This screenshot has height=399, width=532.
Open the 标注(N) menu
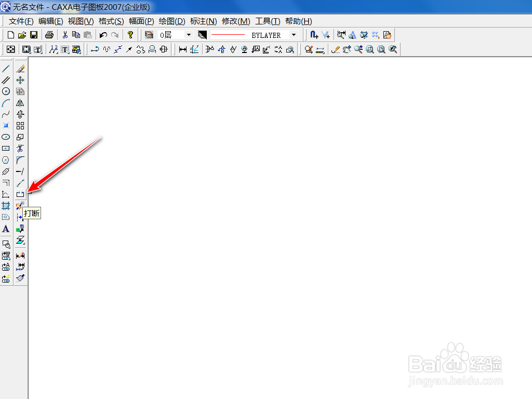(x=204, y=21)
